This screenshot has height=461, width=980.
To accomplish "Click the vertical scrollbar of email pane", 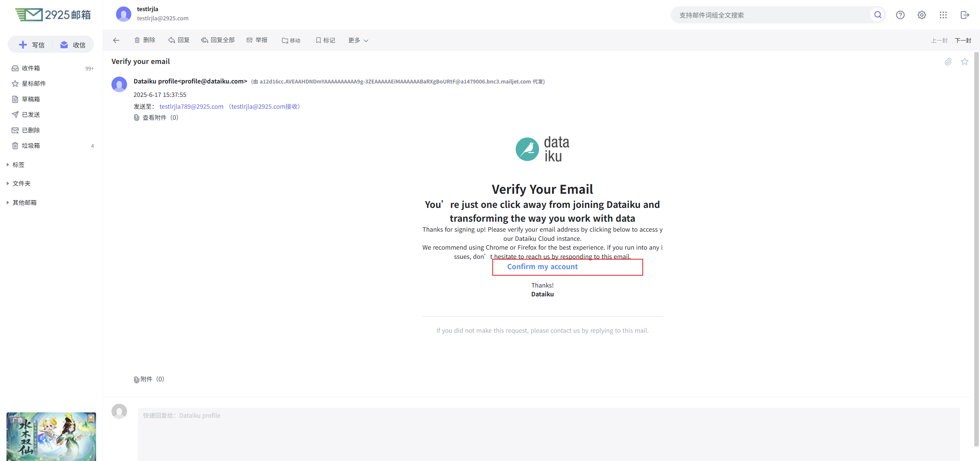I will tap(977, 249).
